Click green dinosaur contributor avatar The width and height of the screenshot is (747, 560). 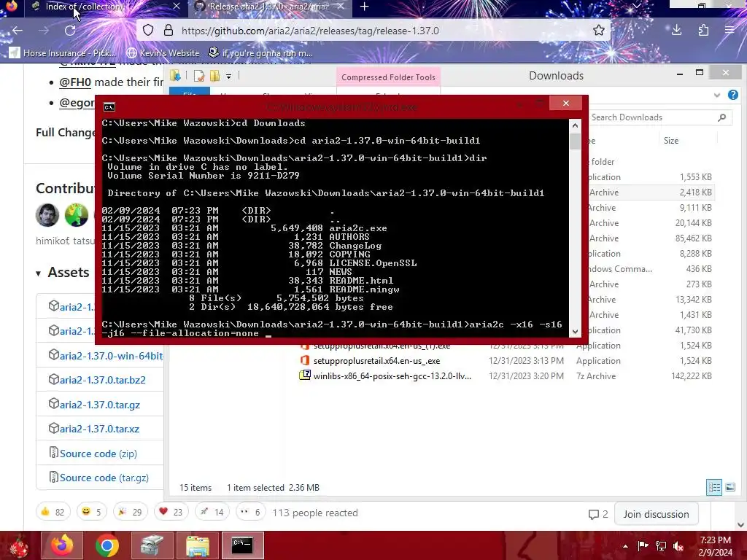(77, 215)
